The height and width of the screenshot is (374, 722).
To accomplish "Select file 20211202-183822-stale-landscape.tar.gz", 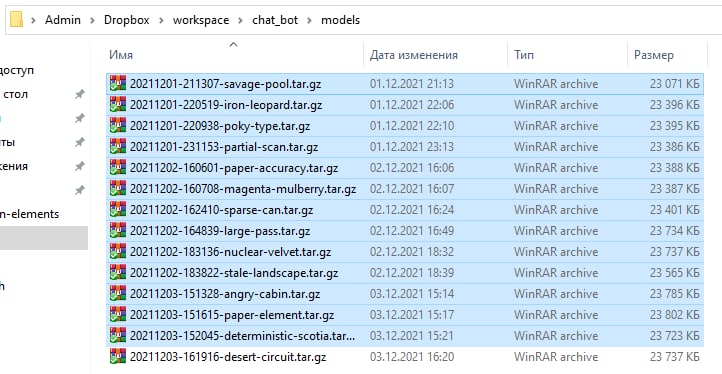I will (234, 273).
